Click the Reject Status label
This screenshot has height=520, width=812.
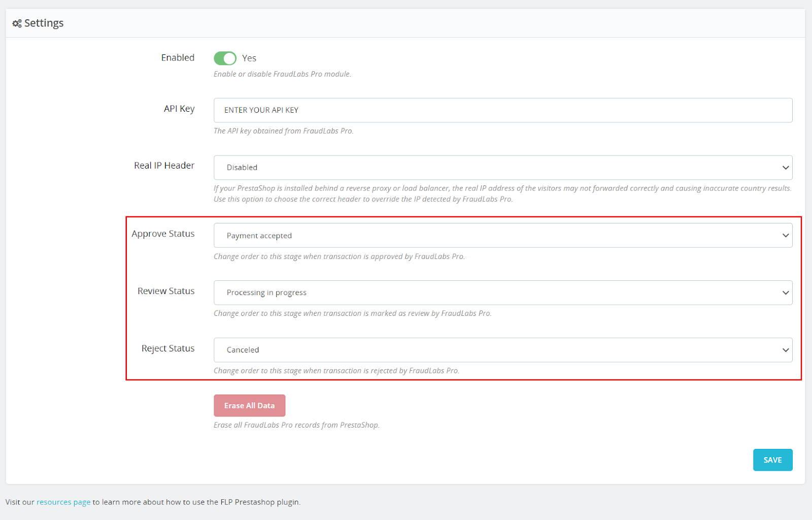click(168, 348)
